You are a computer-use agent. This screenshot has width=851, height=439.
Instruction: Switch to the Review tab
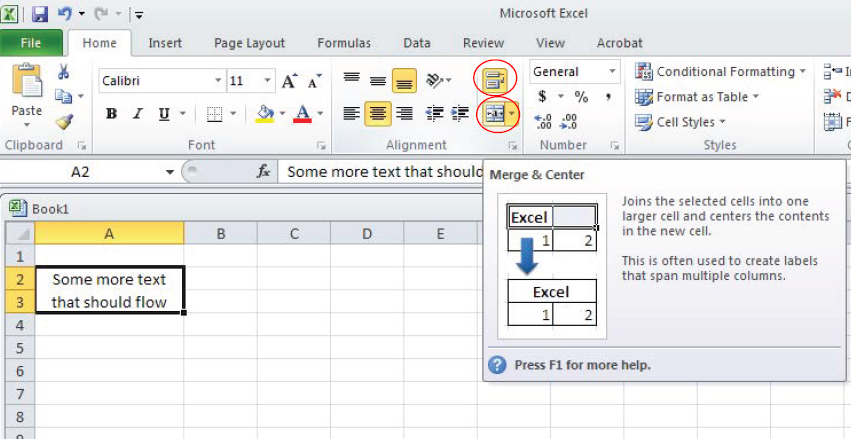(483, 43)
